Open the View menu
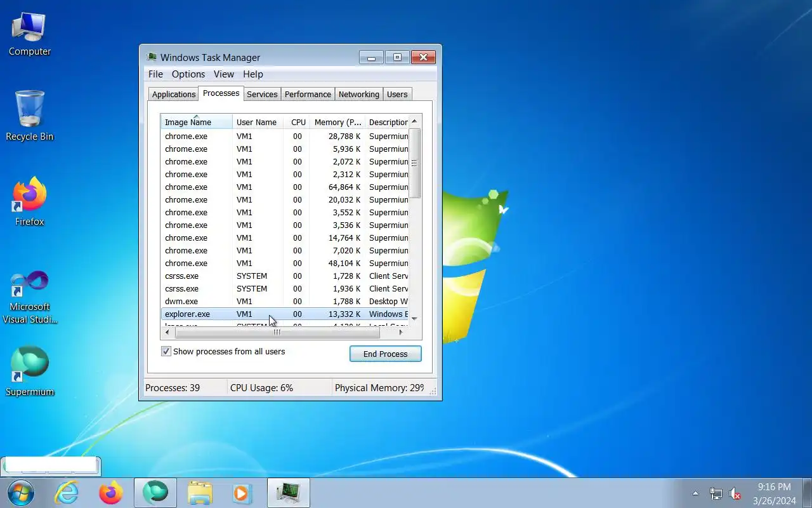This screenshot has height=508, width=812. (x=224, y=74)
